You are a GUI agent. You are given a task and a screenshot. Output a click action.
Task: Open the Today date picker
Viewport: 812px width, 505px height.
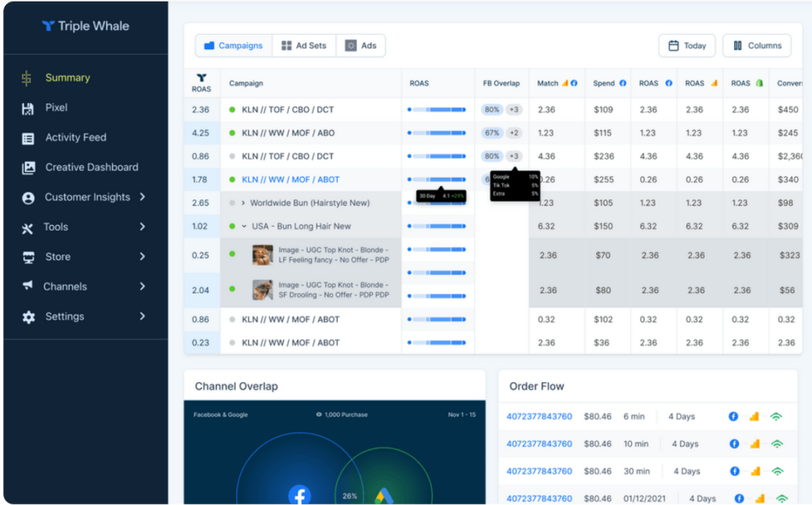[x=687, y=45]
